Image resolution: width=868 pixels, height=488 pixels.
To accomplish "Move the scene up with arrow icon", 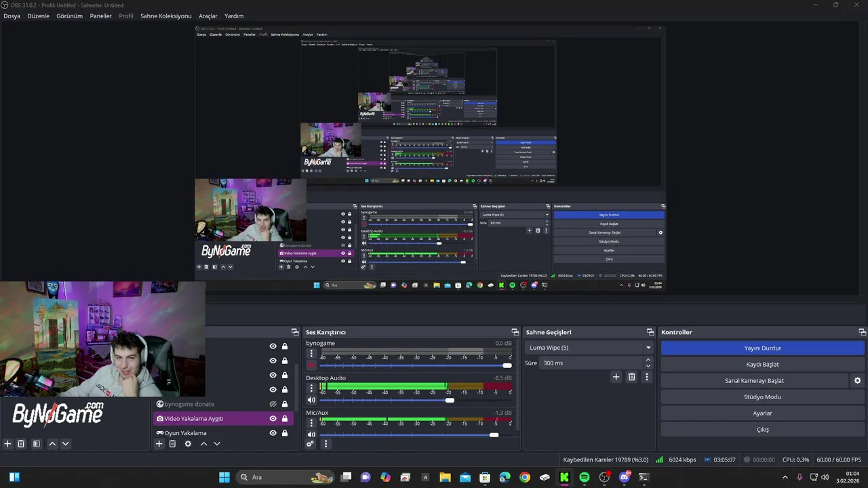I will click(52, 444).
